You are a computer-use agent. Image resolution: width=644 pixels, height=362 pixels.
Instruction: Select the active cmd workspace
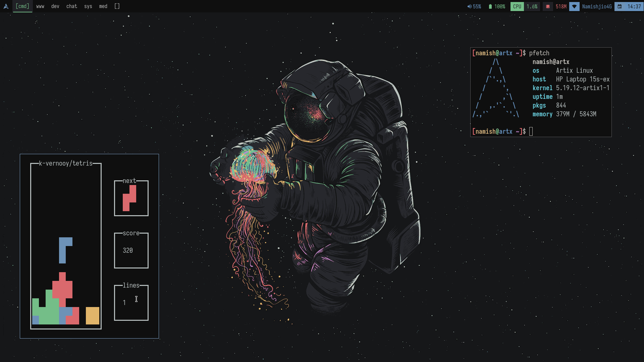(22, 6)
